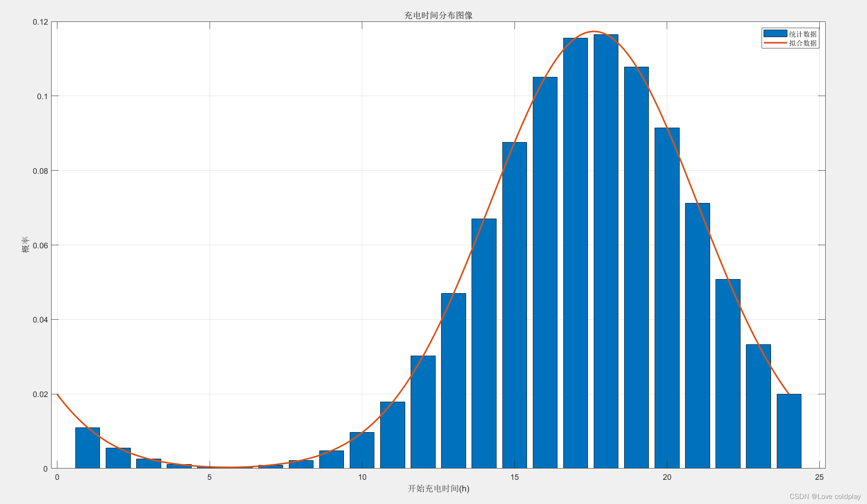Viewport: 867px width, 504px height.
Task: Click the bar at hour 21
Action: pos(698,336)
